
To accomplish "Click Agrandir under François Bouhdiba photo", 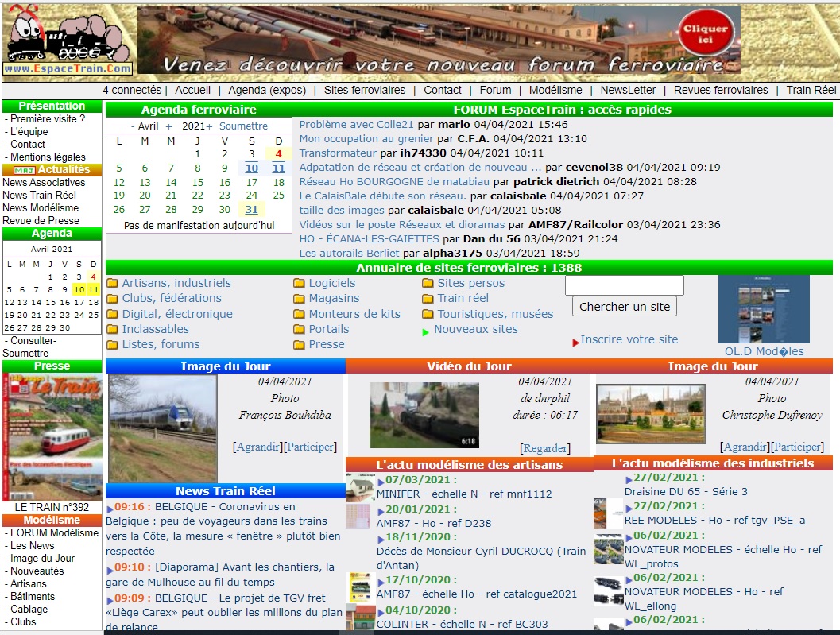I will coord(258,447).
